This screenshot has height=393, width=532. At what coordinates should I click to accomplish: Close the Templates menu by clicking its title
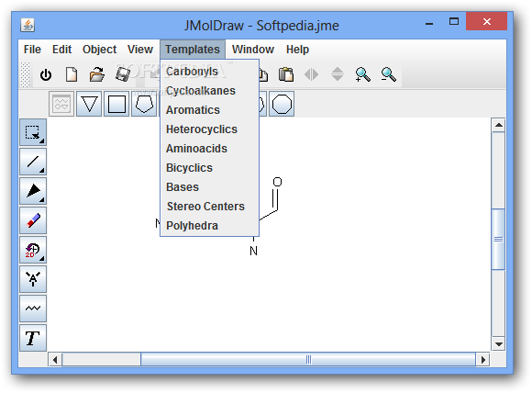(193, 50)
